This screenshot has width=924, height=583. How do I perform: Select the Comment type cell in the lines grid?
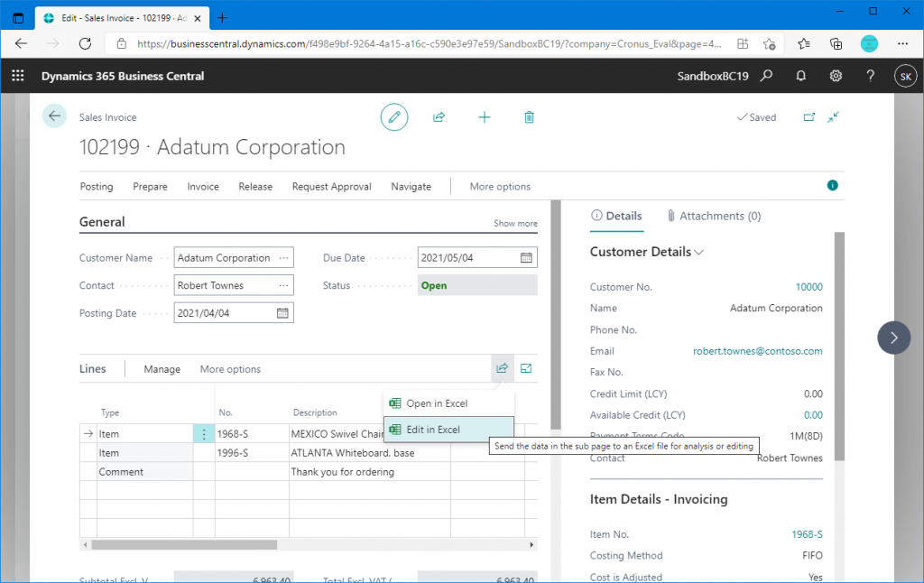pos(145,472)
